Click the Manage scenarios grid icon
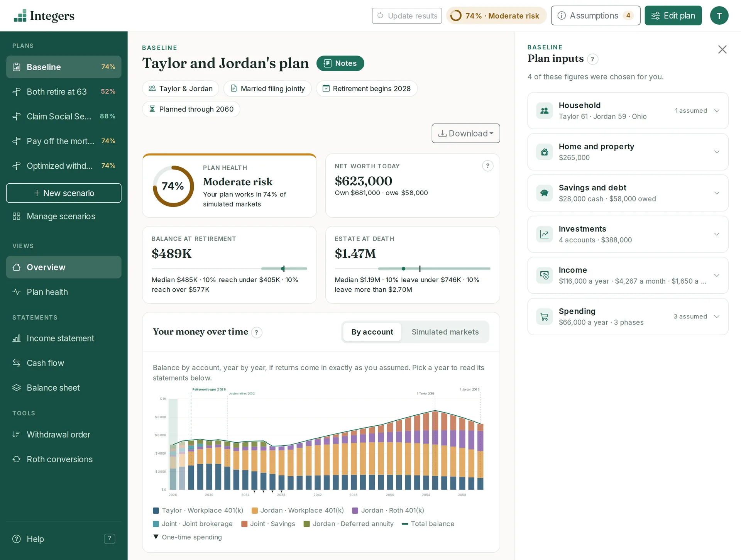741x560 pixels. tap(16, 216)
